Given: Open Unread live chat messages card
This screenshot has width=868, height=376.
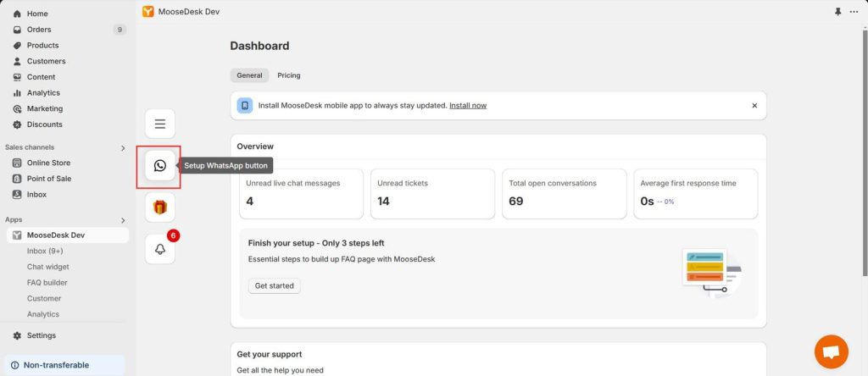Looking at the screenshot, I should [301, 194].
